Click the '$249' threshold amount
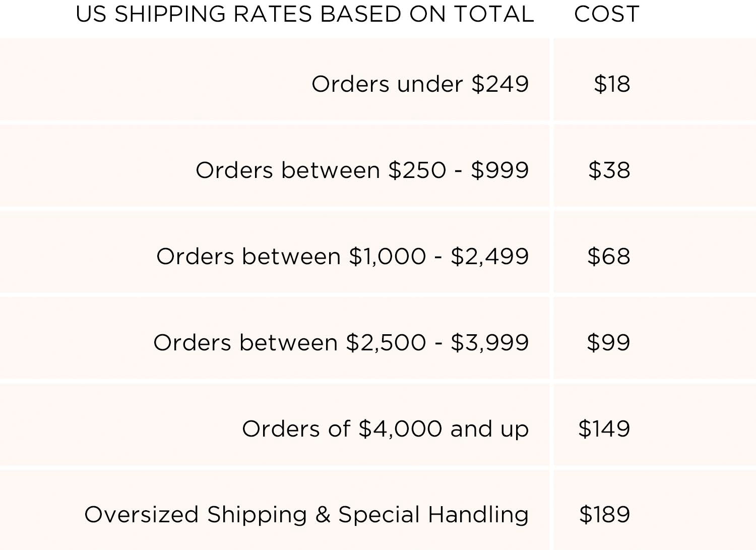 coord(500,84)
